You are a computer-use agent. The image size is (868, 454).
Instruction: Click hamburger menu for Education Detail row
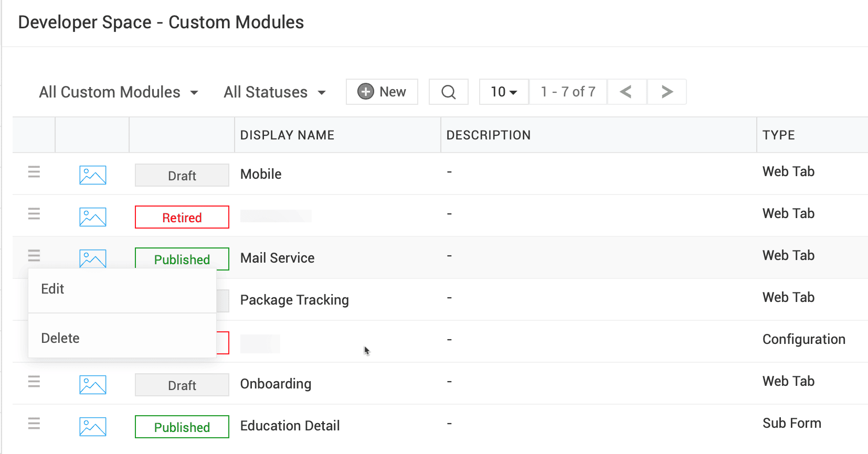coord(34,424)
